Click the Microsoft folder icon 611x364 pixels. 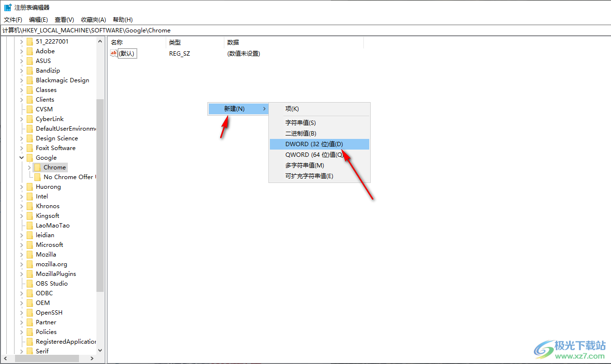[30, 245]
